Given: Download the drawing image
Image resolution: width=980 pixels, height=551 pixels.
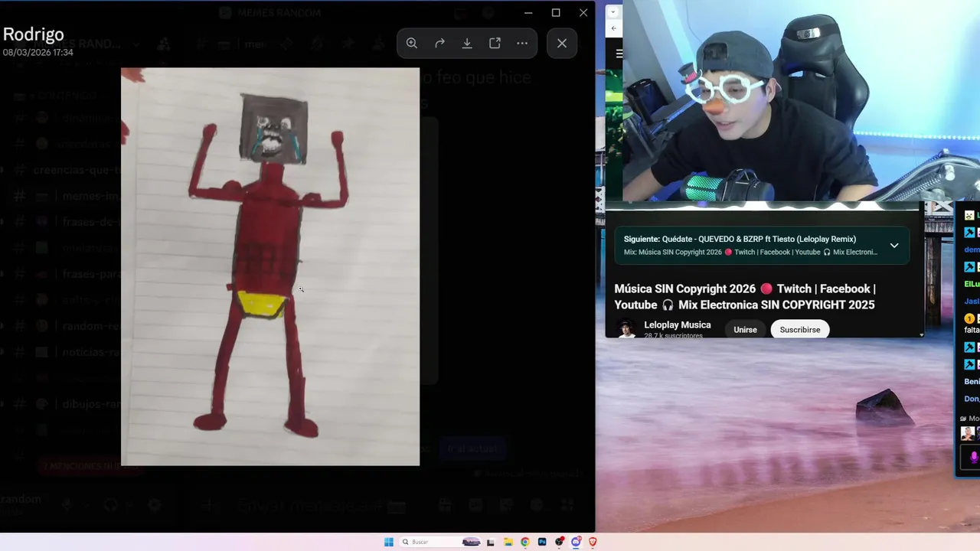Looking at the screenshot, I should 467,43.
